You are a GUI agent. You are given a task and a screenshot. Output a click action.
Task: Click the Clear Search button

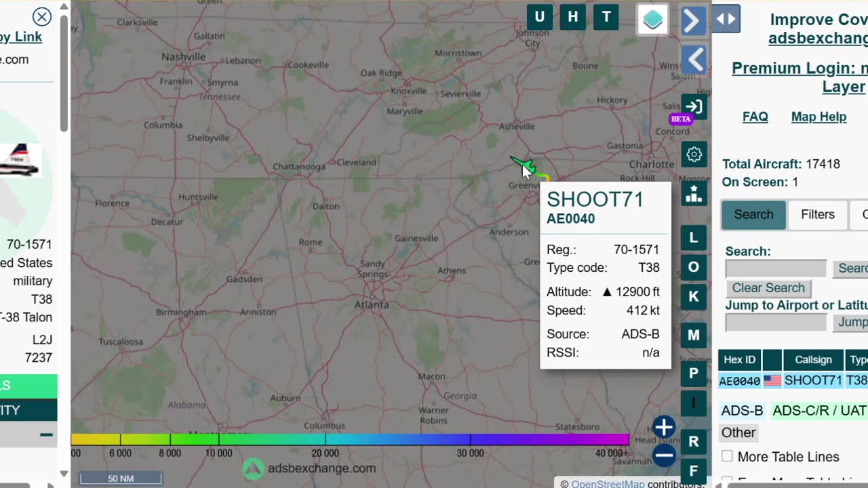pos(768,288)
